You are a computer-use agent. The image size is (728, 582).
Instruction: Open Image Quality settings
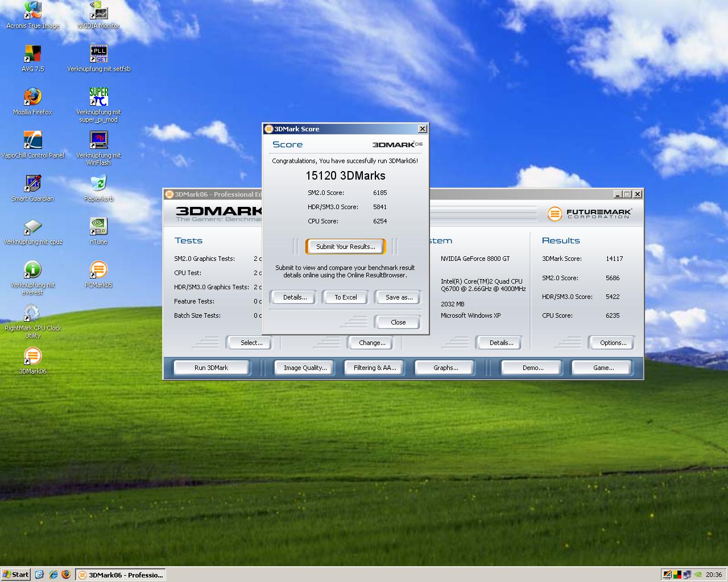[305, 368]
